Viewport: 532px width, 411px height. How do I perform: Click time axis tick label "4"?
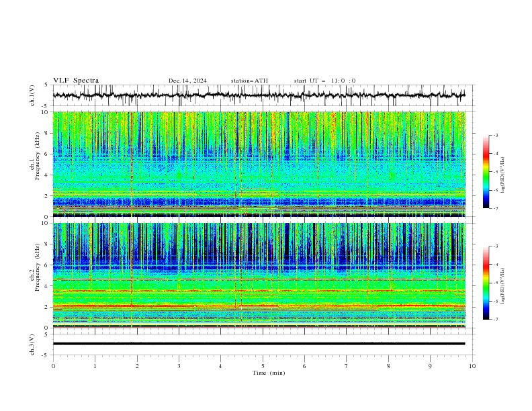point(220,366)
